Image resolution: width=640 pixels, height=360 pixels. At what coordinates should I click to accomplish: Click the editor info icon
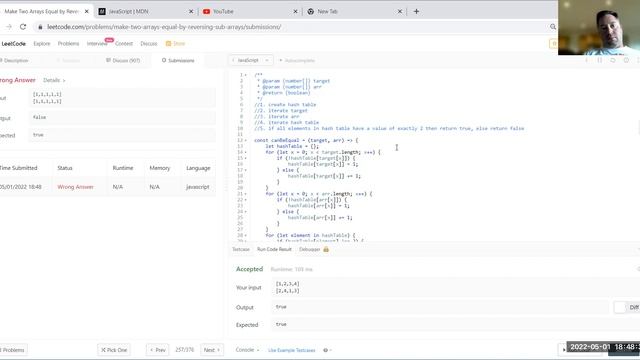click(587, 60)
